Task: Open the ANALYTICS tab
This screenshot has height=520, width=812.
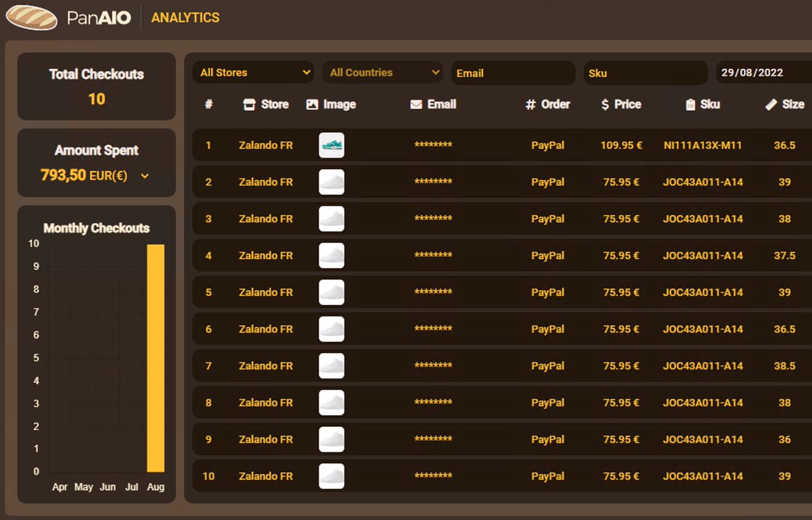Action: (x=185, y=18)
